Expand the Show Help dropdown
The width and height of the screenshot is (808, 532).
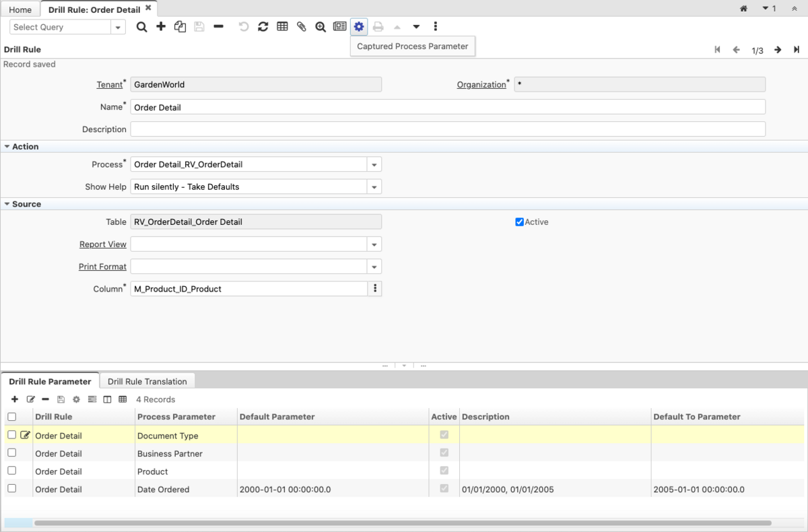374,187
